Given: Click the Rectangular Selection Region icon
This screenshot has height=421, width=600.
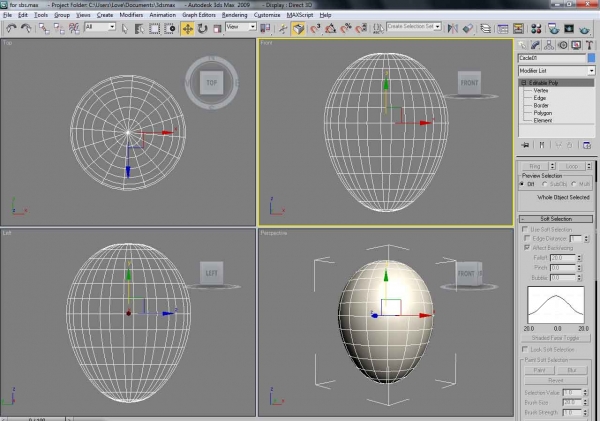Looking at the screenshot, I should click(155, 29).
